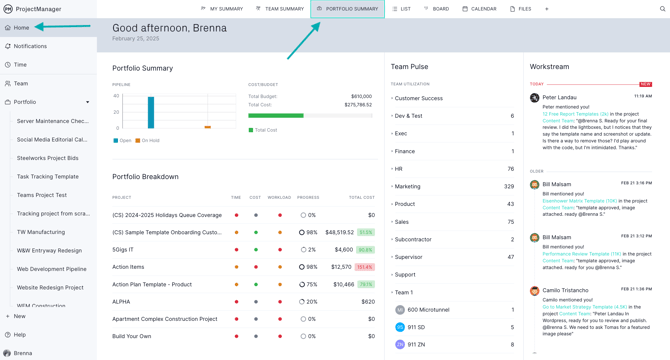Open Task Tracking Template project
The image size is (670, 360).
coord(47,177)
